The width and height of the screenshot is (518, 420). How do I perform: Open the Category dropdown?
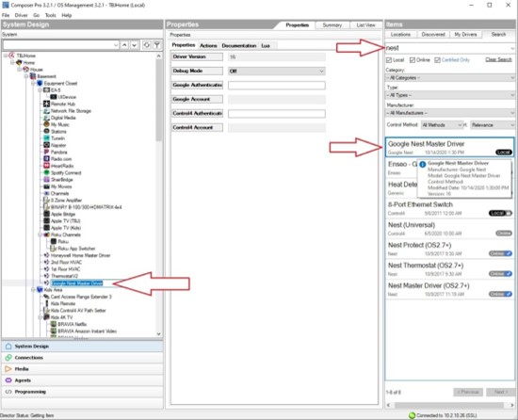coord(450,78)
